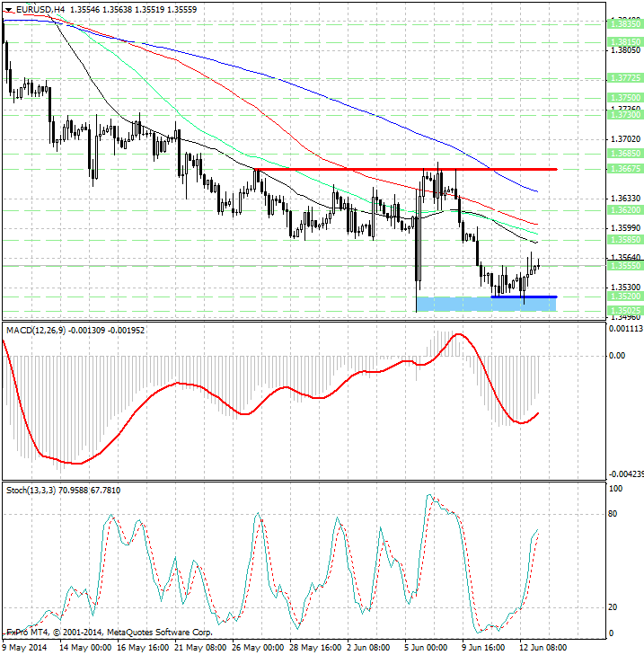This screenshot has height=655, width=644.
Task: Click the Stochastic 100 scale value
Action: pos(615,488)
